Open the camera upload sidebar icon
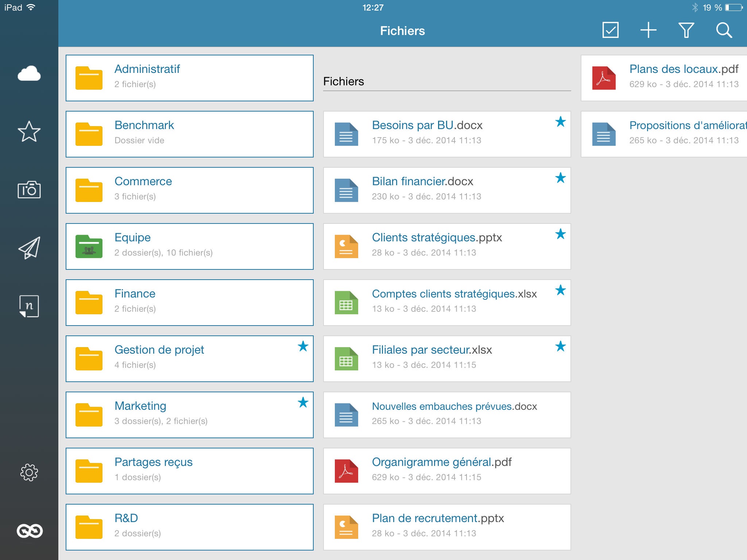 pyautogui.click(x=29, y=190)
